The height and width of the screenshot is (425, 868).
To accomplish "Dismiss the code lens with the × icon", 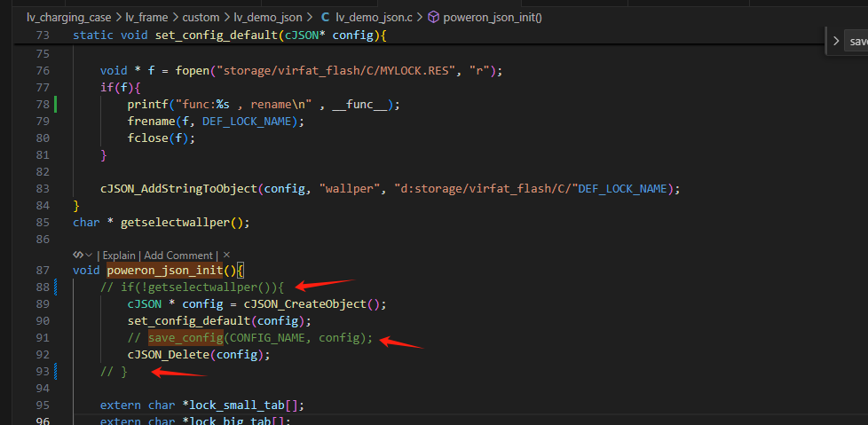I will click(226, 256).
